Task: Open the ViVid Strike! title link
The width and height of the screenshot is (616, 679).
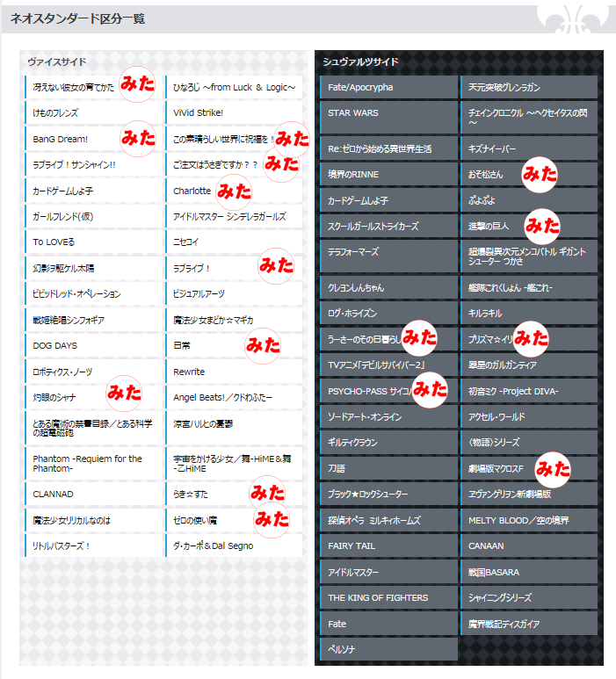Action: 234,113
